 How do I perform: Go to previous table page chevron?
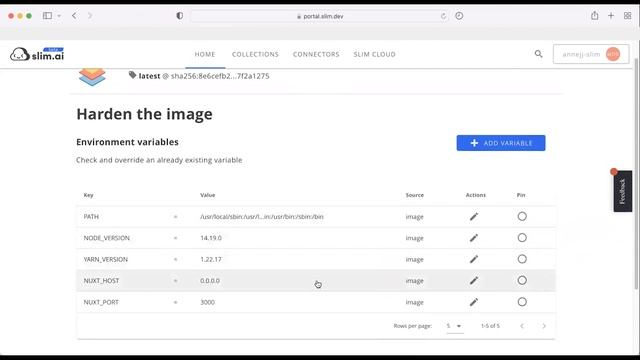click(x=522, y=326)
